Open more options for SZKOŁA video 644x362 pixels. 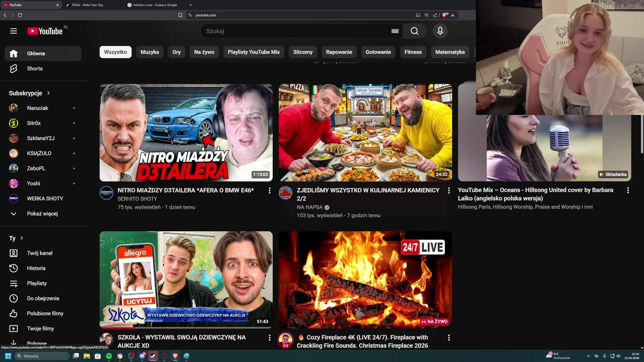(x=269, y=338)
